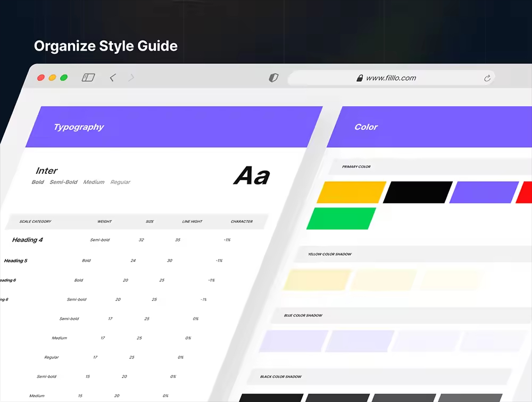Click the reload page icon
Screen dimensions: 532x402
point(487,78)
